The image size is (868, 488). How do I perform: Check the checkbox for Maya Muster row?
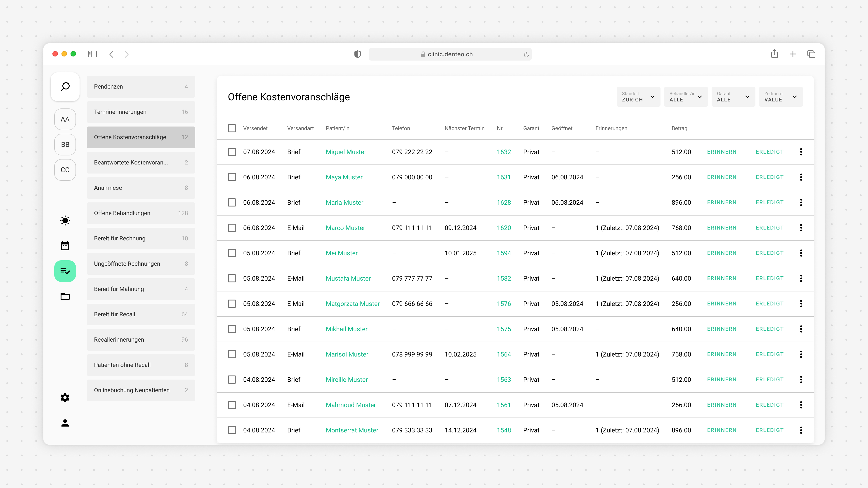click(x=232, y=177)
